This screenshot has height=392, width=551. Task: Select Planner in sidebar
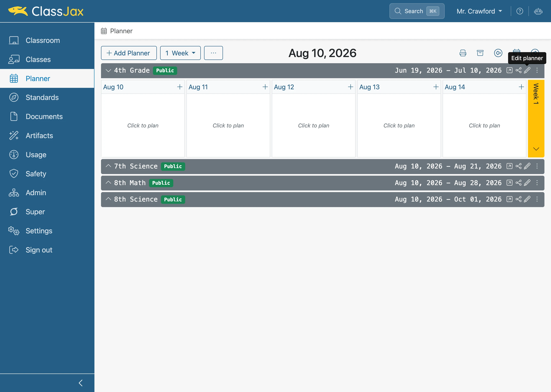pyautogui.click(x=47, y=78)
